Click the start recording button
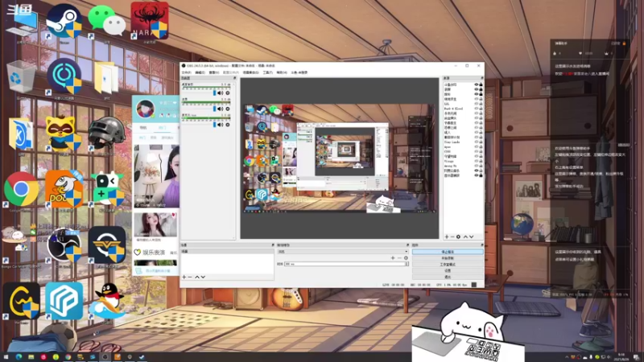This screenshot has height=362, width=644. [448, 258]
